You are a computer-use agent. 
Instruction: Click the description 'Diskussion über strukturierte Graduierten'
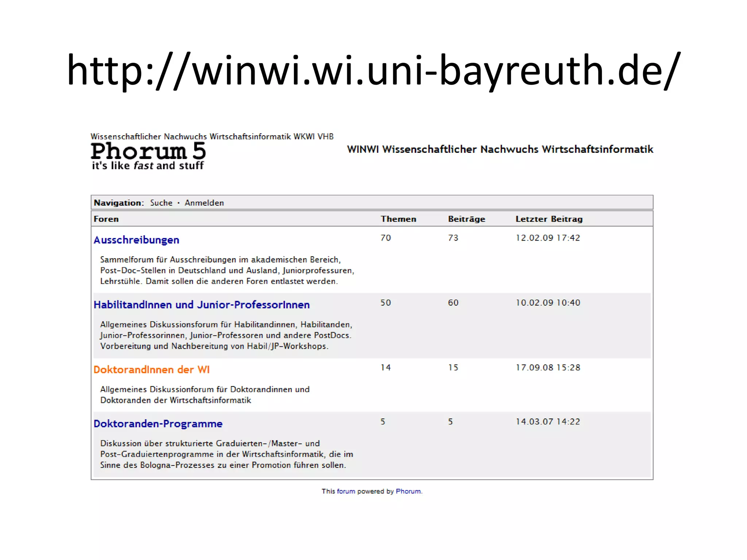(227, 454)
